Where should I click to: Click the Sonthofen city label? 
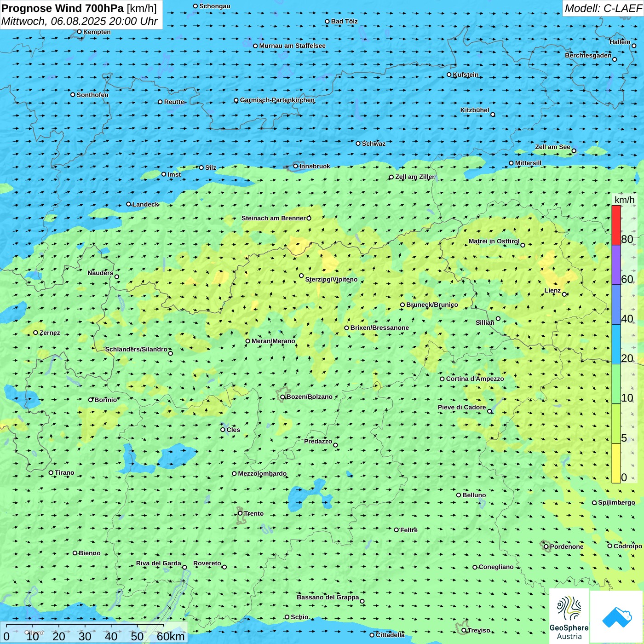(92, 95)
